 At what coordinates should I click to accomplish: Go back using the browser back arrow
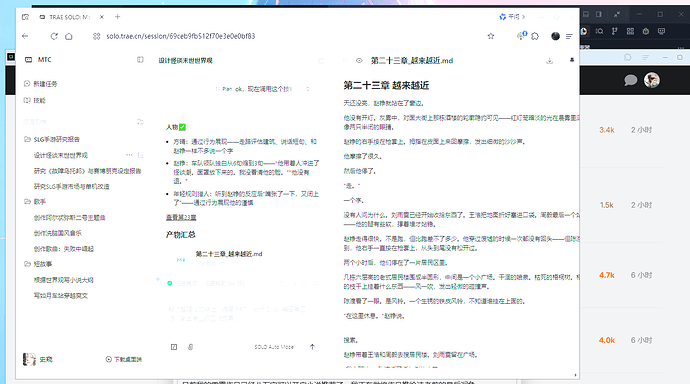(x=25, y=36)
